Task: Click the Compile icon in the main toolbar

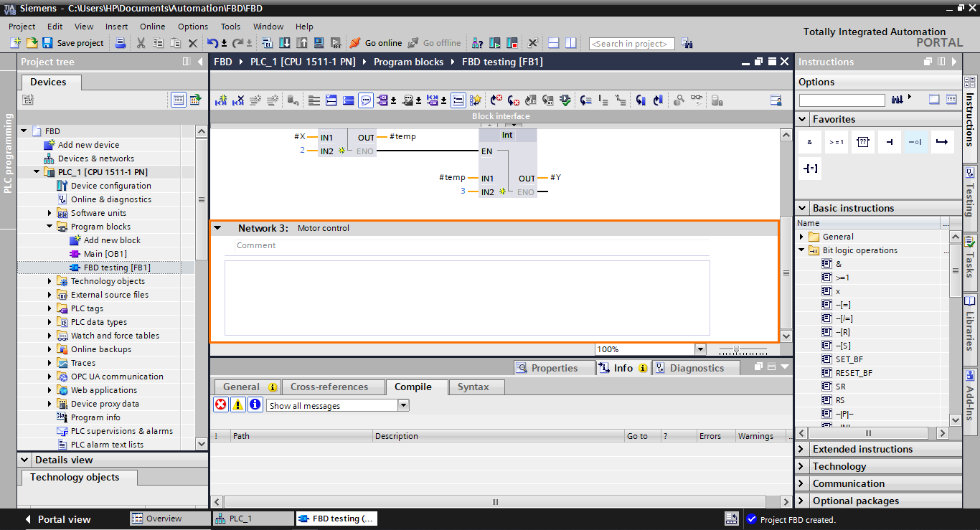Action: 269,43
